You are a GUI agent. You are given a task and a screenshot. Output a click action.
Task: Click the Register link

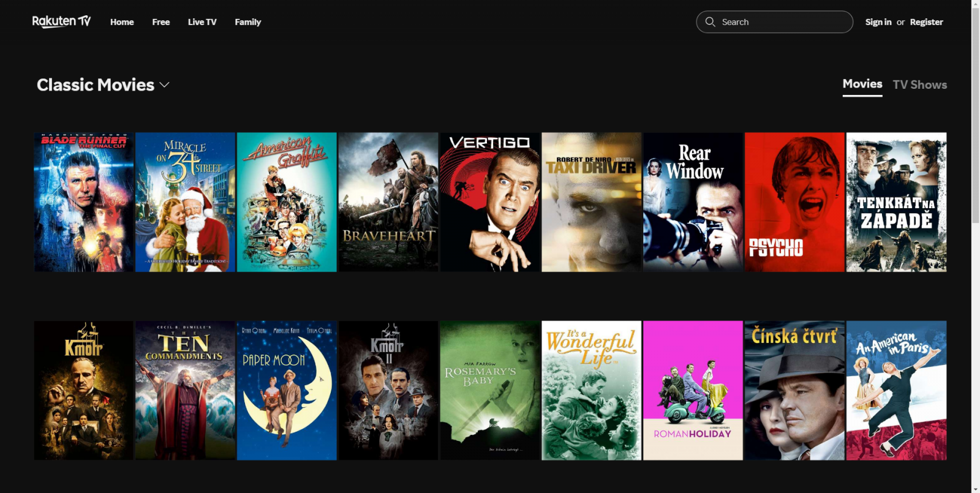[x=926, y=22]
